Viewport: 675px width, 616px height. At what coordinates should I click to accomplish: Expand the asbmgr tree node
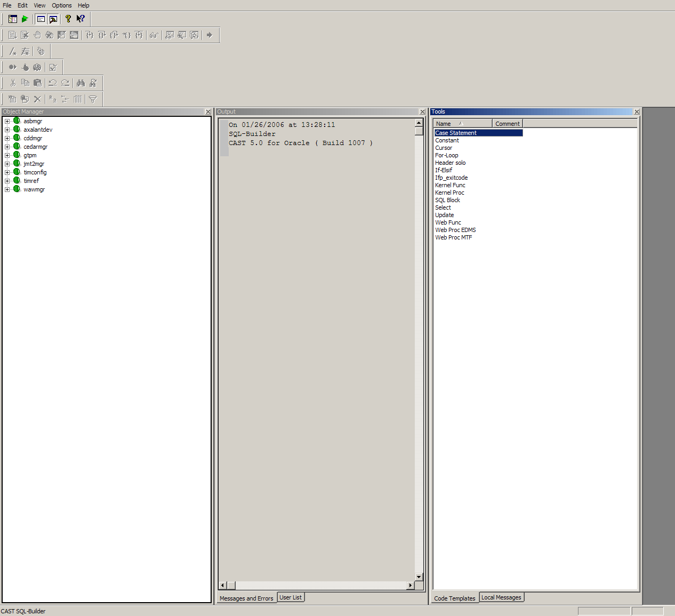[7, 122]
